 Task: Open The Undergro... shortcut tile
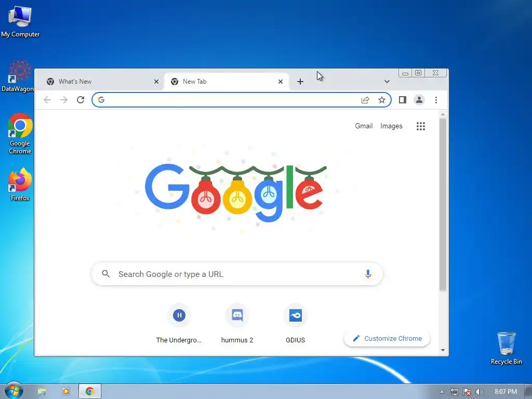(x=179, y=324)
